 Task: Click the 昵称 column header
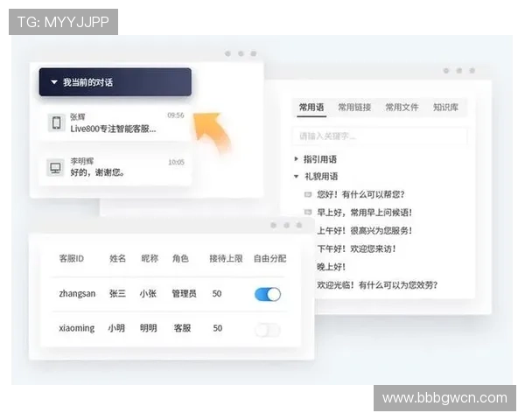pyautogui.click(x=150, y=259)
